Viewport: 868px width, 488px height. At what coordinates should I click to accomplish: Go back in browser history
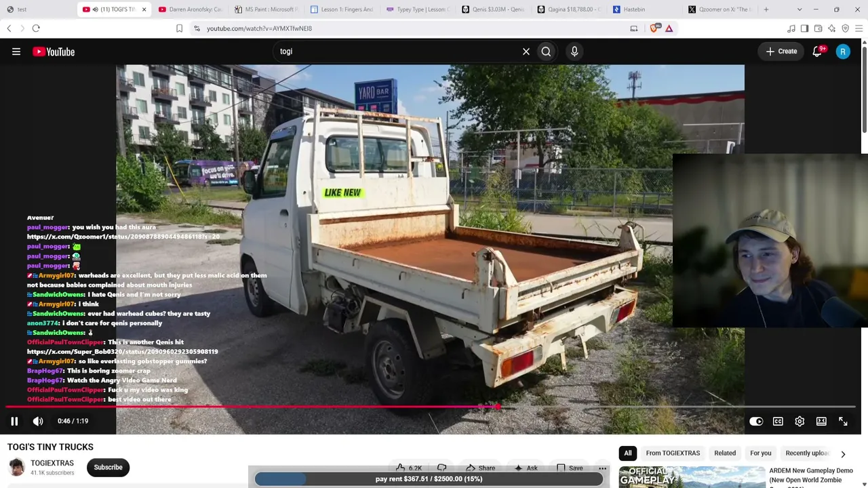pos(9,28)
